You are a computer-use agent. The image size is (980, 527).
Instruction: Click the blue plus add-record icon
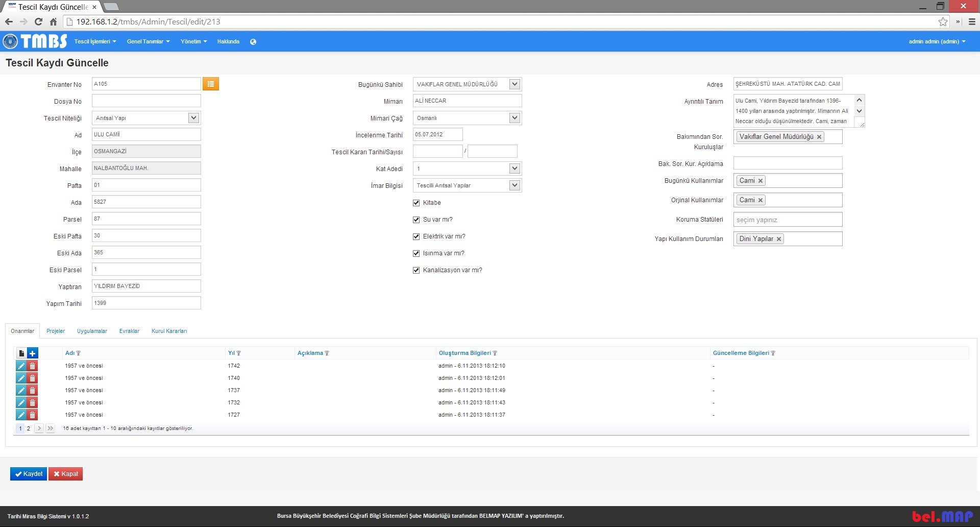click(x=32, y=353)
